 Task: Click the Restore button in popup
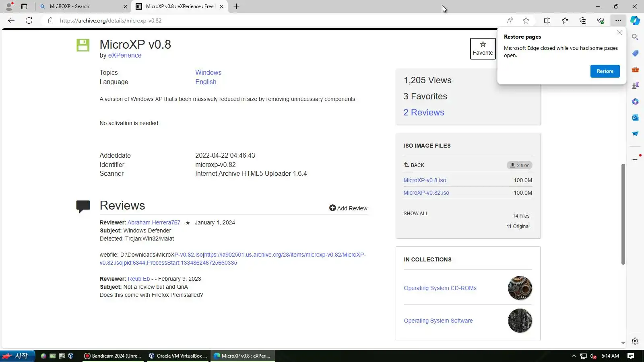(x=605, y=71)
